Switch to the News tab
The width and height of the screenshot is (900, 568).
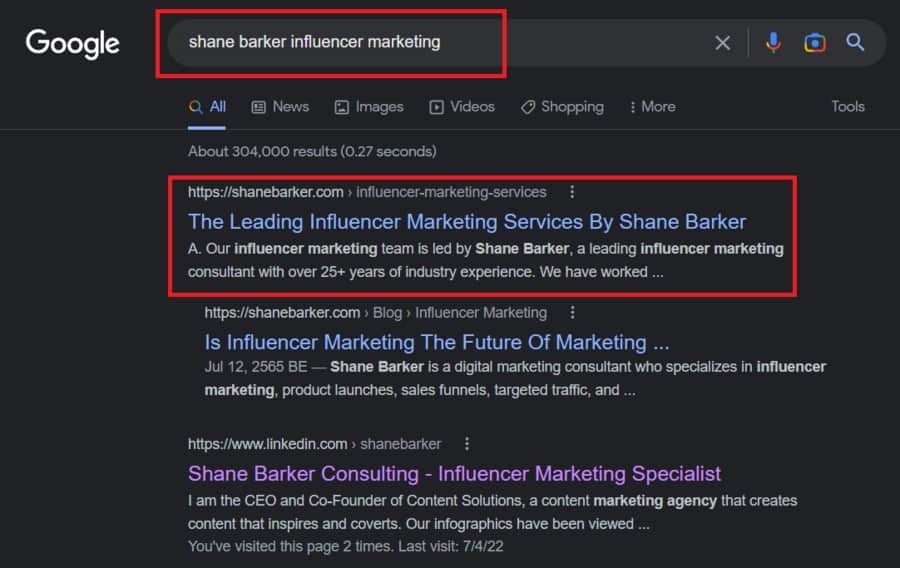click(281, 107)
